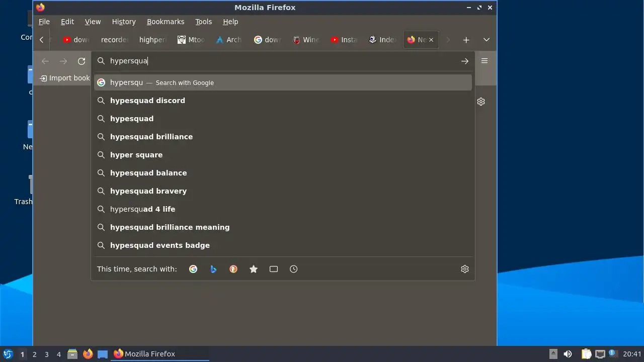Screen dimensions: 644x362
Task: Click the Import bookmarks toolbar button
Action: coord(64,78)
